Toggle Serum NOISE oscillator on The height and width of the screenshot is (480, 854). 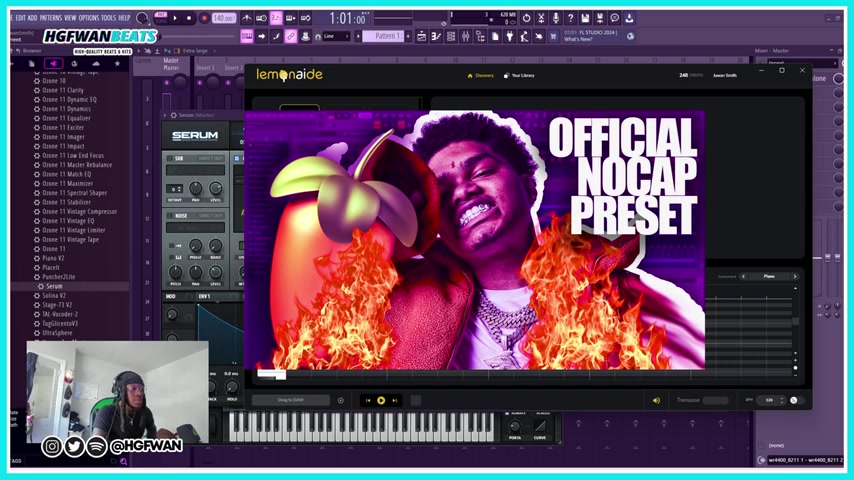(169, 216)
